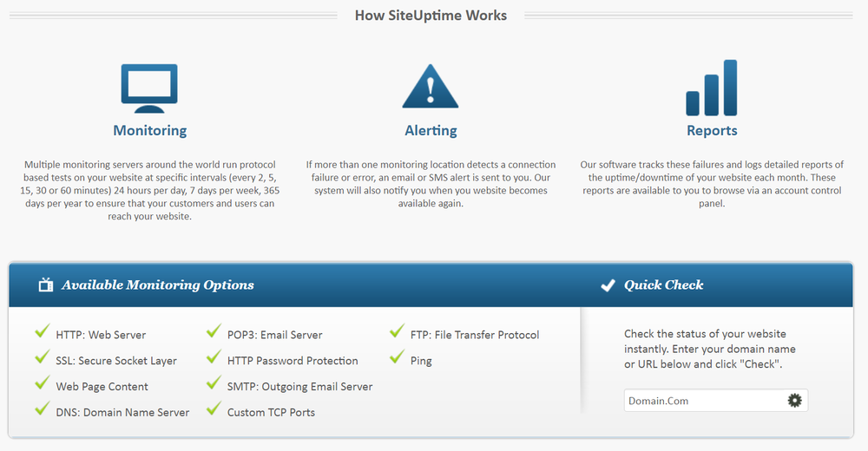Click the green check beside SMTP: Outgoing Email Server
The width and height of the screenshot is (868, 451).
[x=214, y=383]
